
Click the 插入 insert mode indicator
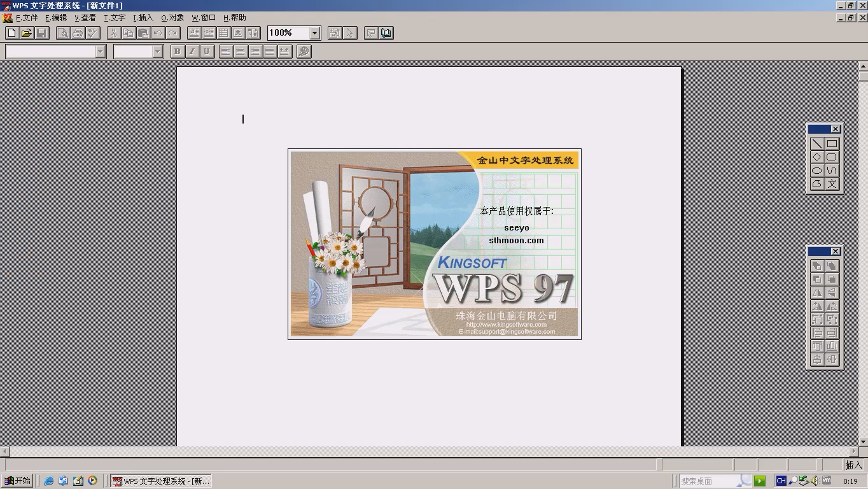[853, 465]
